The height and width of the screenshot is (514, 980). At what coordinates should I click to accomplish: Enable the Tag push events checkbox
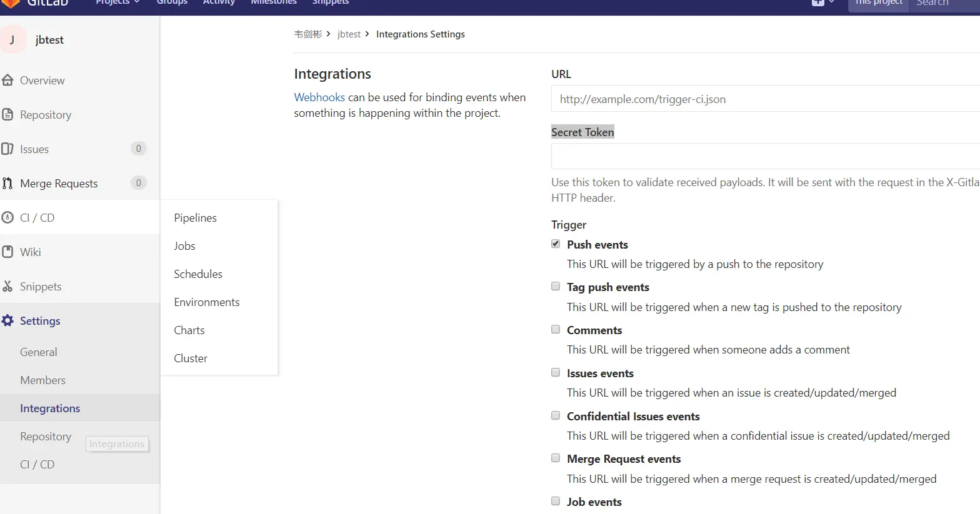[x=556, y=287]
